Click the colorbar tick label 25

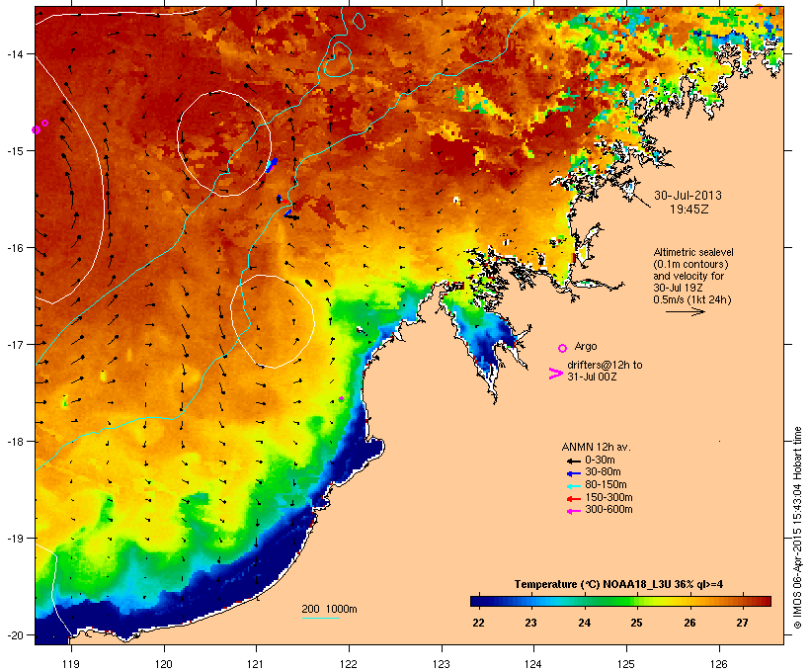click(x=636, y=623)
